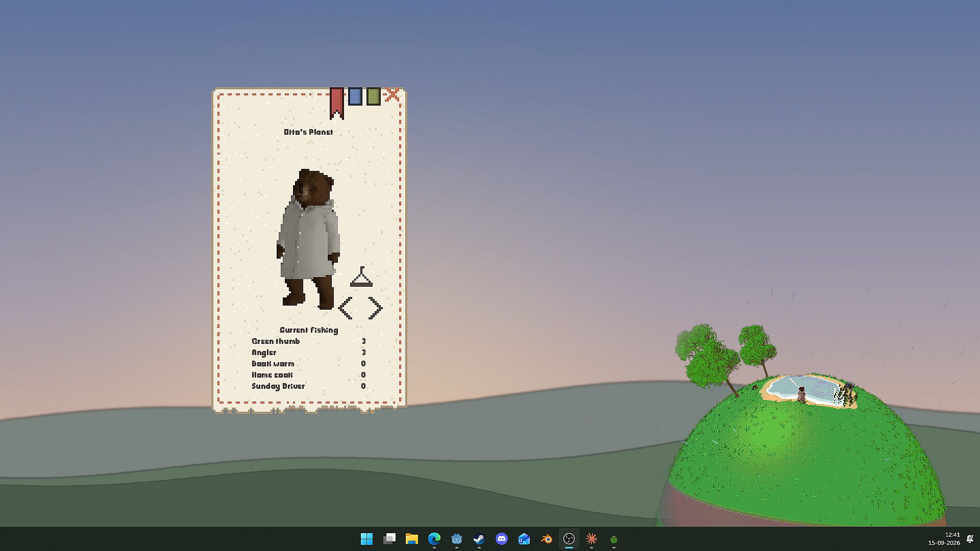Open the notification bell in system tray
This screenshot has height=551, width=980.
(970, 539)
